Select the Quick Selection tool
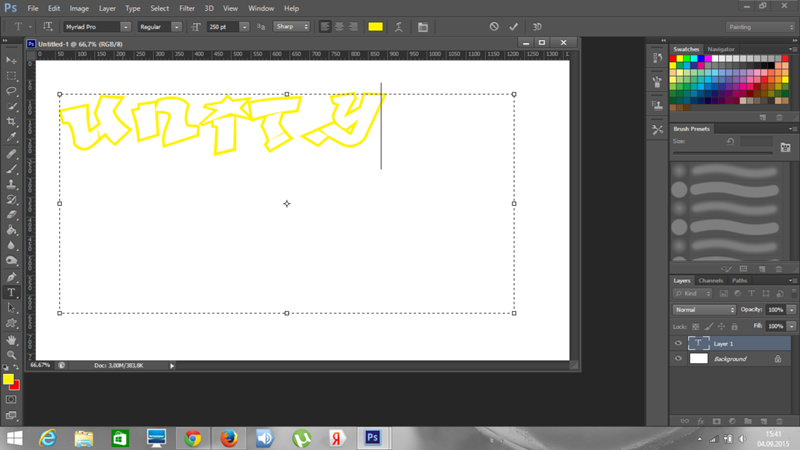The height and width of the screenshot is (450, 800). click(x=11, y=107)
